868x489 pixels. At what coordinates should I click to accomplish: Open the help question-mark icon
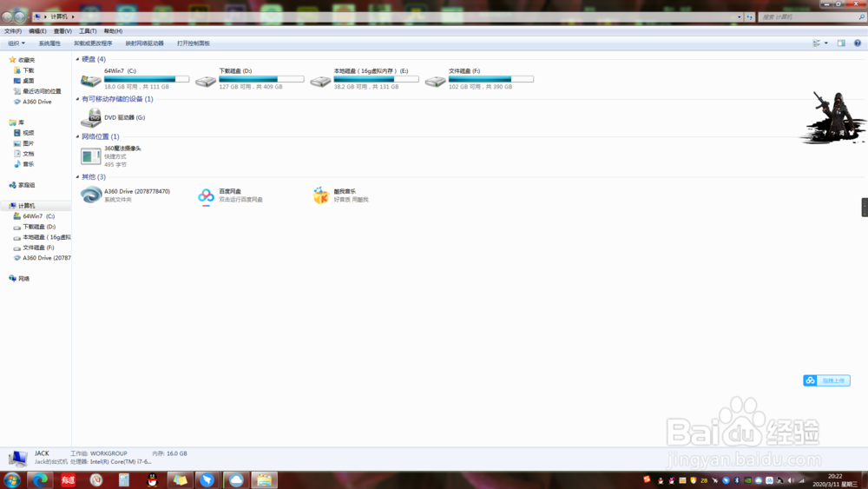coord(857,43)
